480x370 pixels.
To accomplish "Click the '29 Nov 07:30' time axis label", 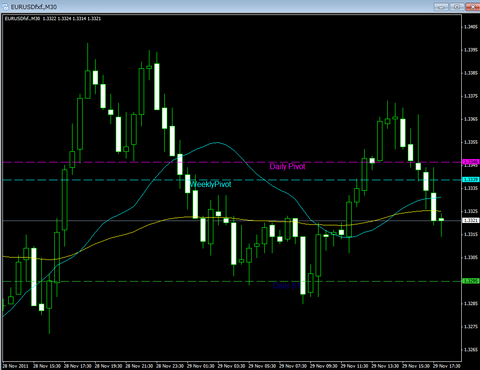I will coord(293,366).
